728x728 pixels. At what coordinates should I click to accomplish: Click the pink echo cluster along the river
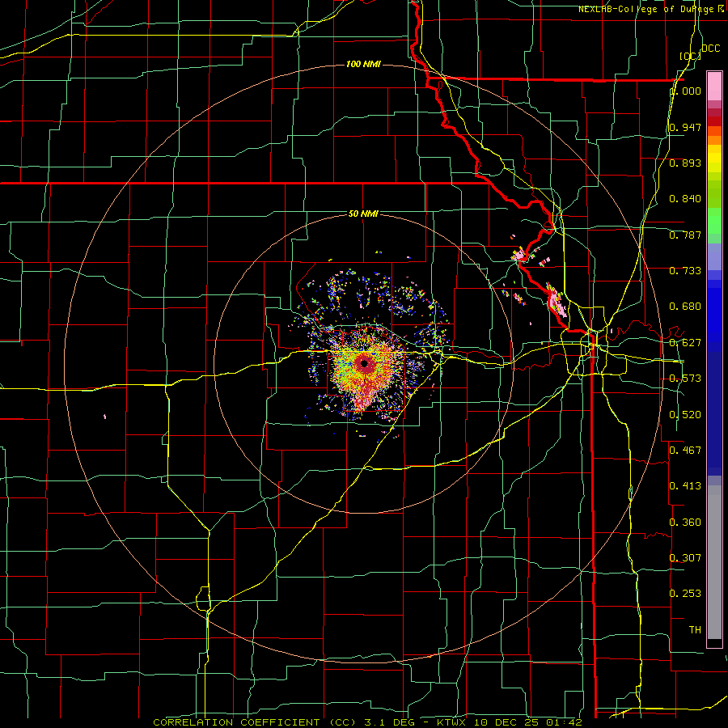(557, 301)
